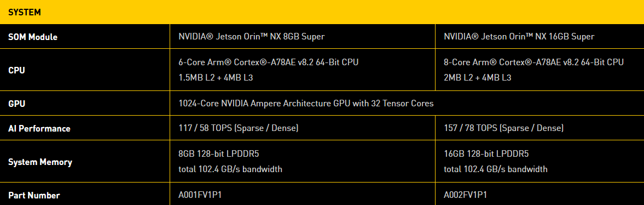Click the 1.5MB L2 + 4MB L3 text
644x205 pixels.
coord(216,77)
